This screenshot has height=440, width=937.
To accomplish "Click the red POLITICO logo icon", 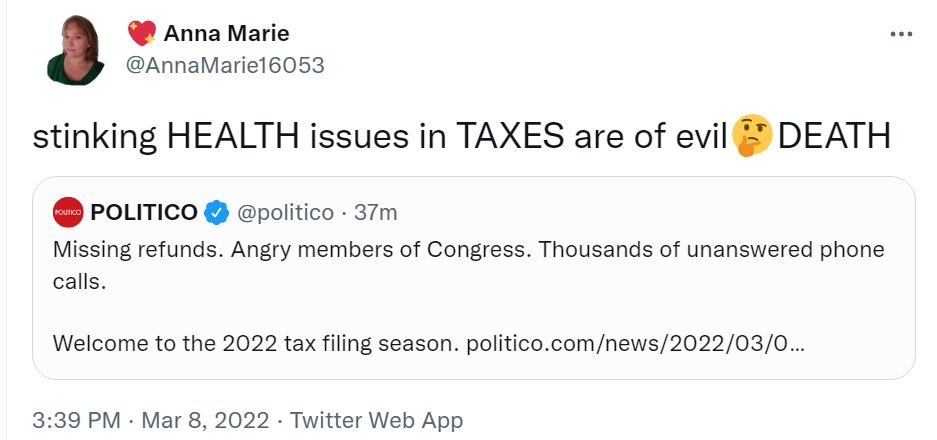I will point(68,213).
